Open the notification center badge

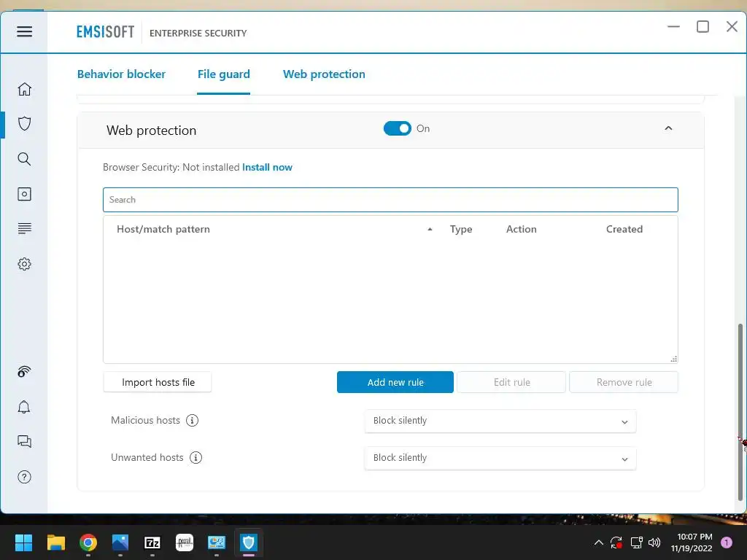[x=727, y=542]
